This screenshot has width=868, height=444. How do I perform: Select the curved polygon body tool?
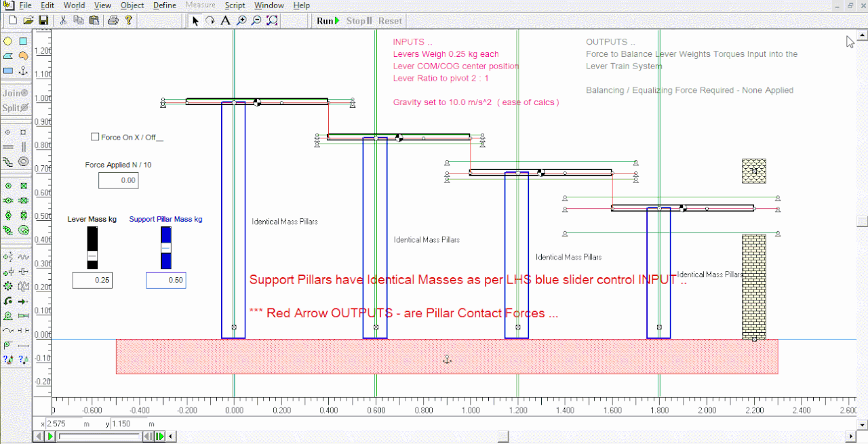click(24, 56)
